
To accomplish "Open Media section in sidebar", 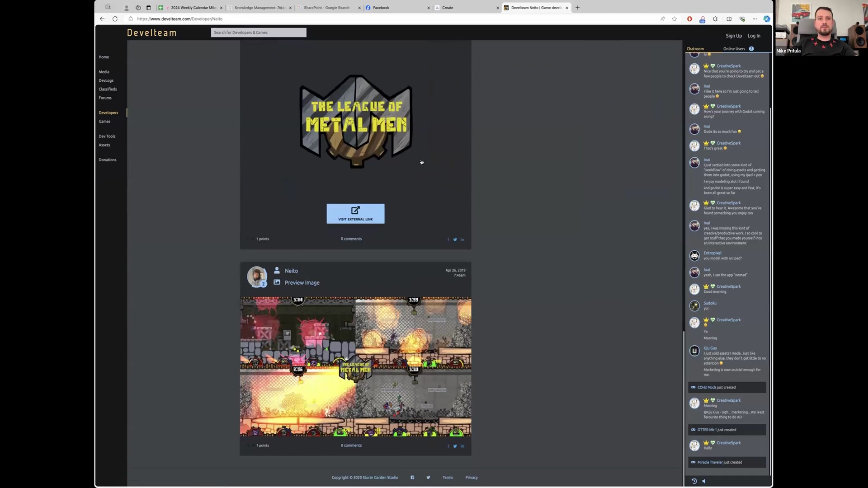I will 104,72.
